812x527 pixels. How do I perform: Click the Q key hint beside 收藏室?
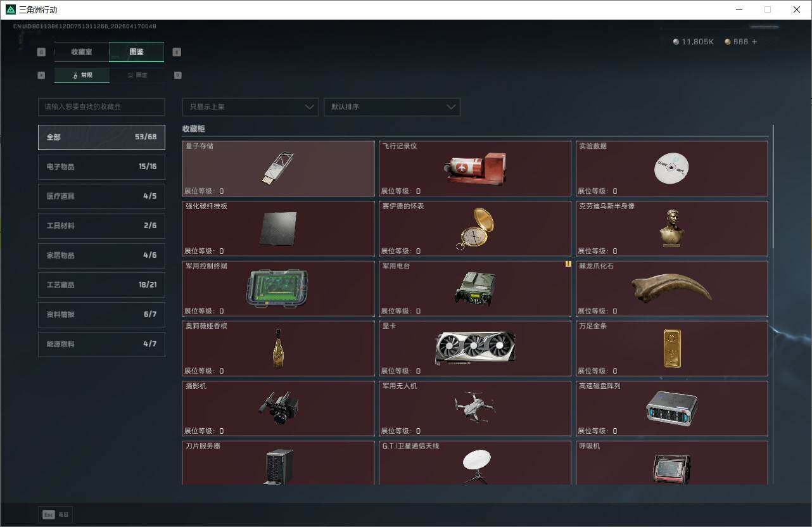point(42,52)
